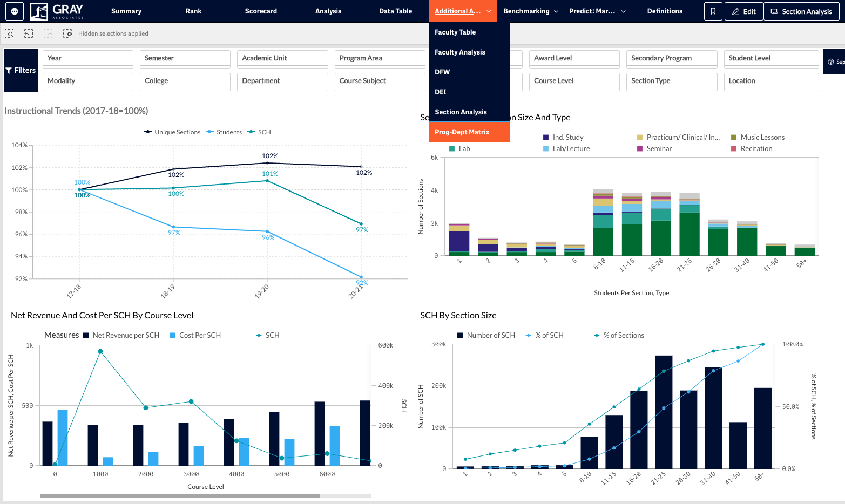Expand the Benchmarking menu chevron
Screen dimensions: 845x504
(556, 11)
